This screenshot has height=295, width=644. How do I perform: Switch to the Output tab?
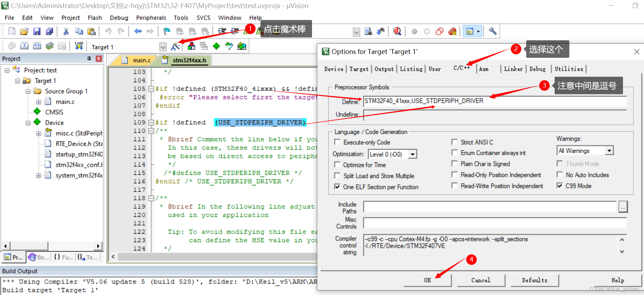[x=384, y=69]
